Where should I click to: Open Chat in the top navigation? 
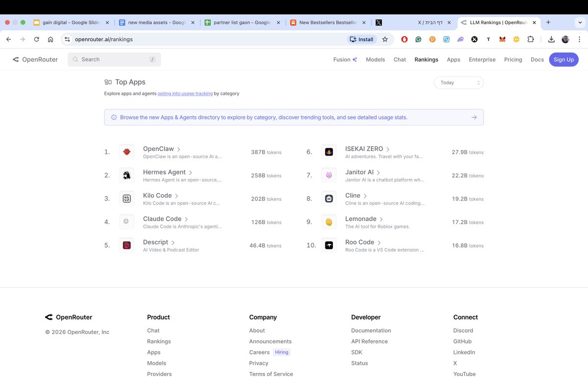[x=400, y=59]
